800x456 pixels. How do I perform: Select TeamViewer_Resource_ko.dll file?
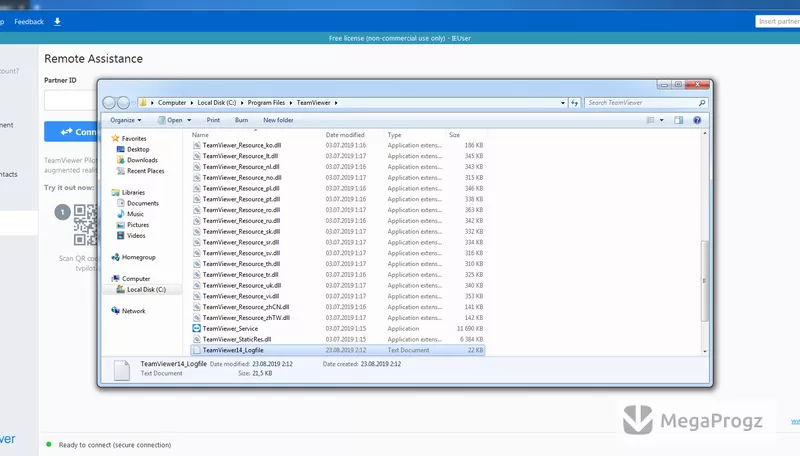click(x=241, y=145)
